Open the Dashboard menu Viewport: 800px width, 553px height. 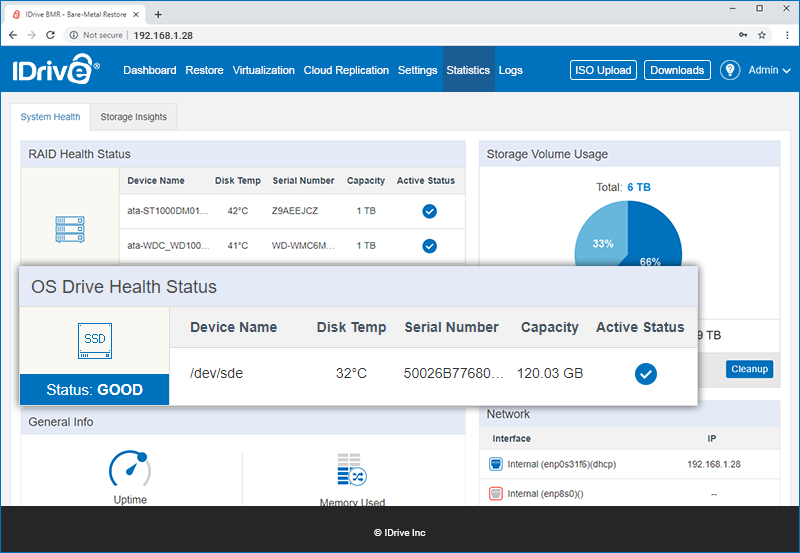[x=149, y=70]
